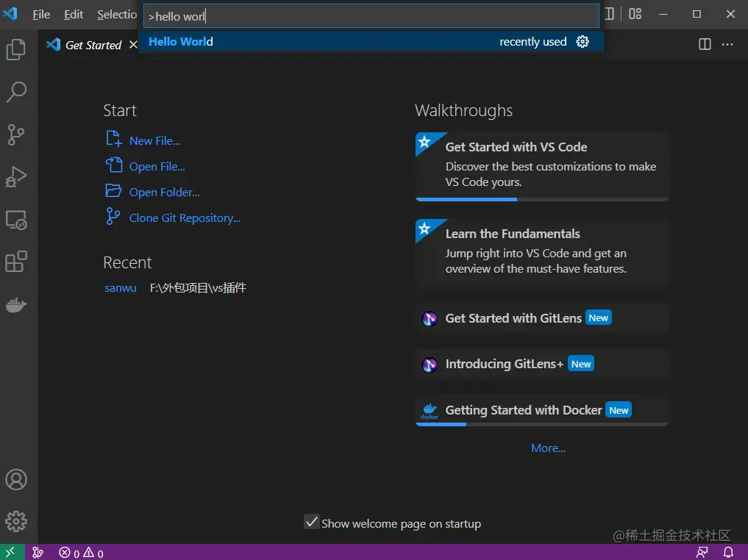748x560 pixels.
Task: Click the star badge on Learn the Fundamentals
Action: (x=424, y=229)
